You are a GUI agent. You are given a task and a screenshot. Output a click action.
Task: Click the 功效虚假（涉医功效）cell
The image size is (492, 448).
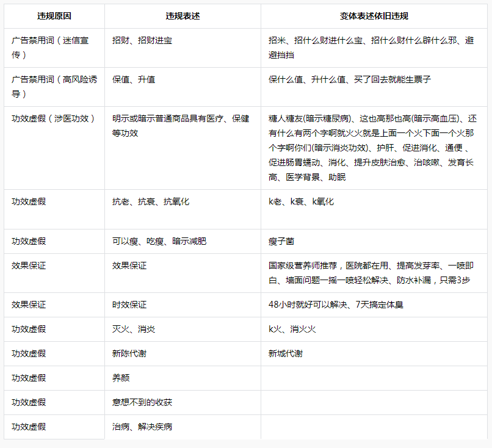click(x=54, y=148)
